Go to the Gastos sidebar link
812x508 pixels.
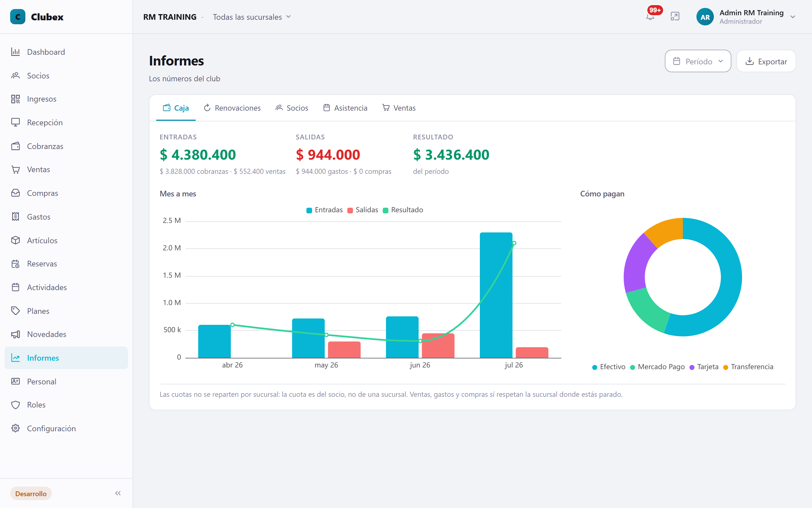[66, 217]
